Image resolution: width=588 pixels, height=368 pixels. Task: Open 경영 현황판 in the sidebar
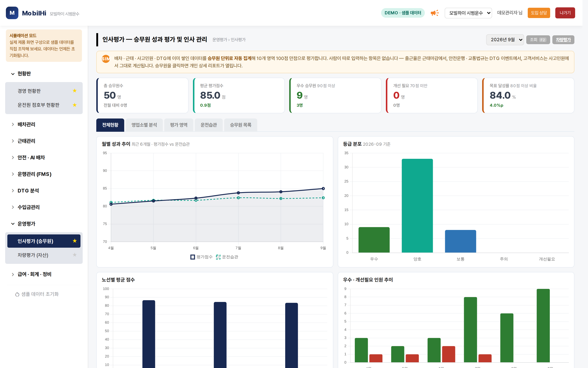pyautogui.click(x=44, y=91)
